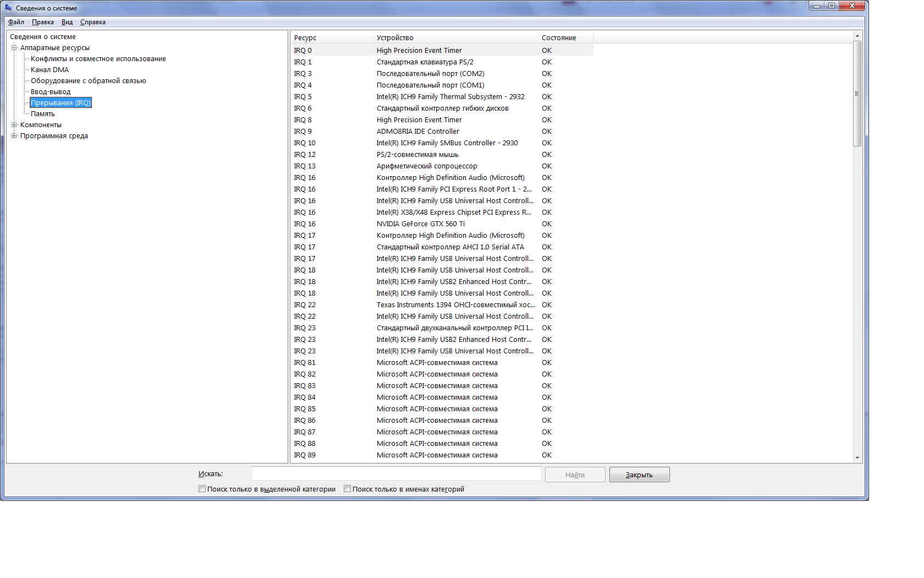This screenshot has height=578, width=924.
Task: Open Оборудование с обратной связью category
Action: pos(89,81)
